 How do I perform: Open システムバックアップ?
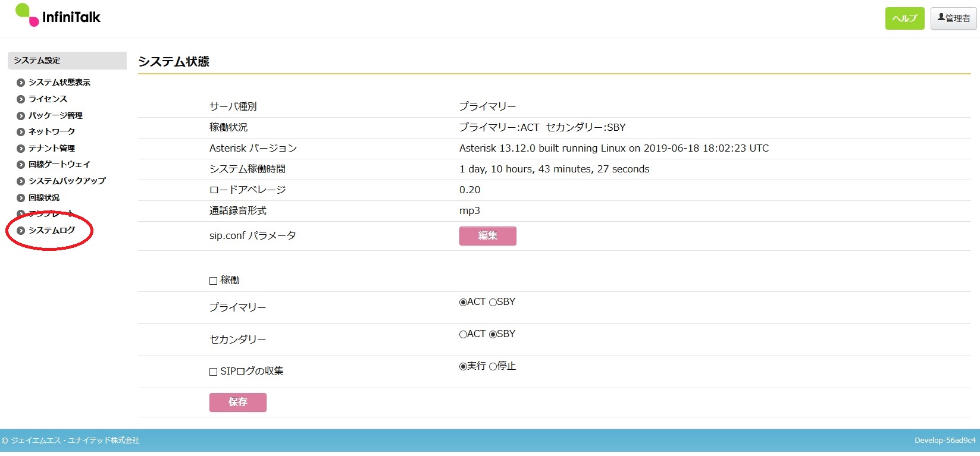67,181
